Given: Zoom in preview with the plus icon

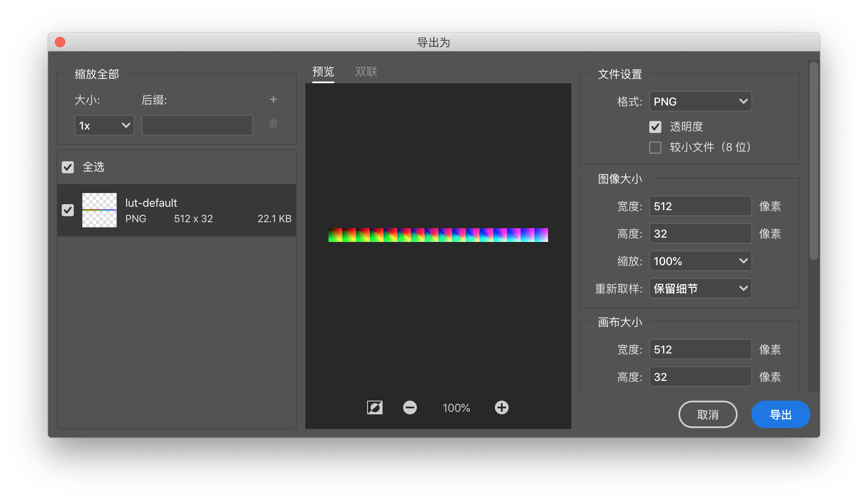Looking at the screenshot, I should click(502, 407).
